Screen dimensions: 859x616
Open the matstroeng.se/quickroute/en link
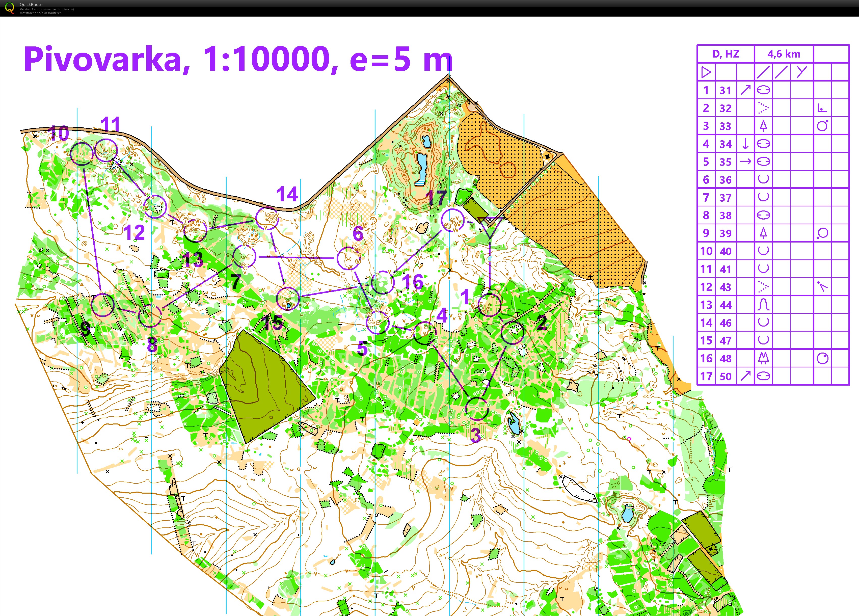pyautogui.click(x=41, y=13)
